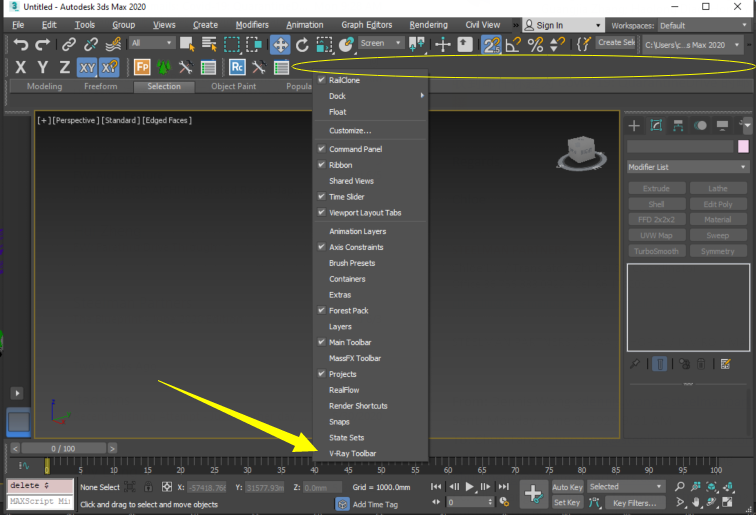Open the Motion tab in command panel
756x515 pixels.
700,126
